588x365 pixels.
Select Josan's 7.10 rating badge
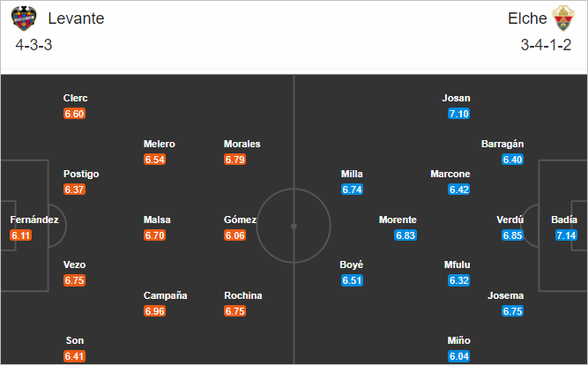(x=458, y=114)
